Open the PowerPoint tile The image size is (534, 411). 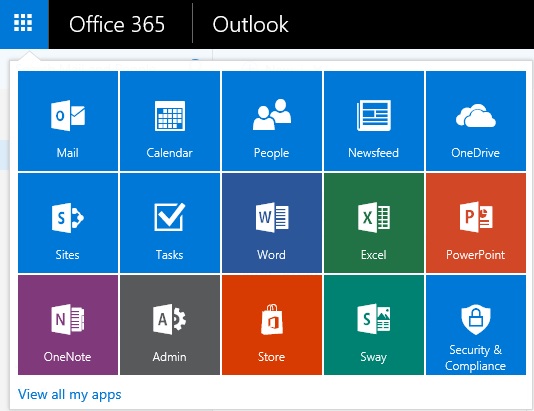tap(476, 223)
